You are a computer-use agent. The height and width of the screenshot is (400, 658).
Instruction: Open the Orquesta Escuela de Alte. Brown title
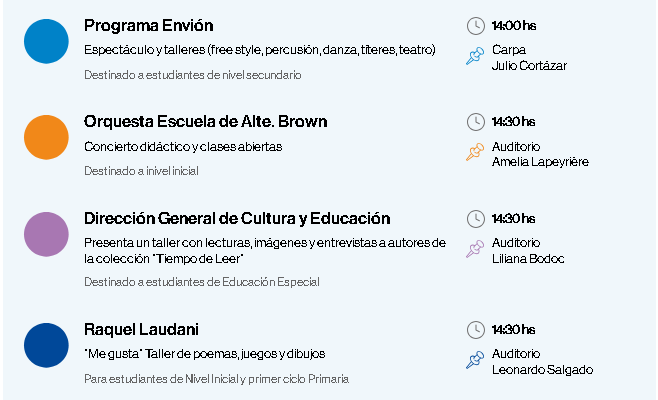pos(206,122)
